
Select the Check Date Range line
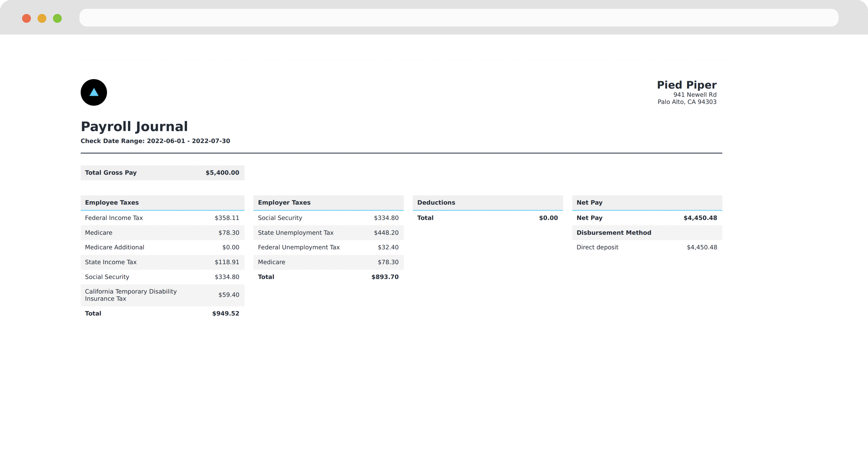(155, 141)
